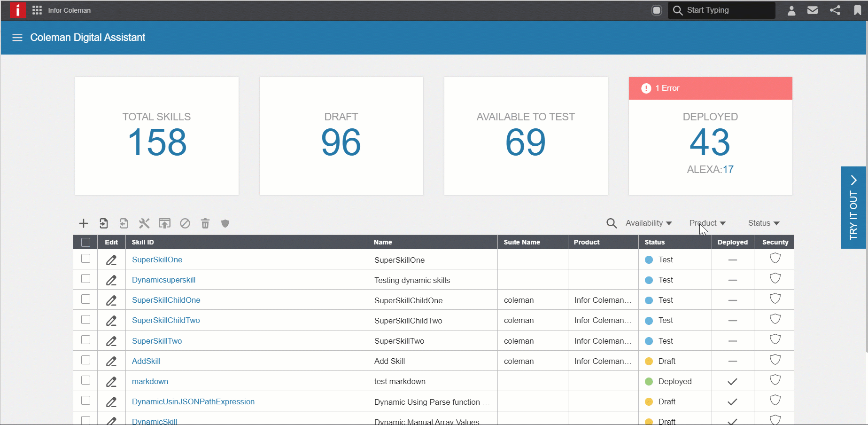Open the SuperSkillChildTwo skill link
This screenshot has height=425, width=868.
click(166, 320)
